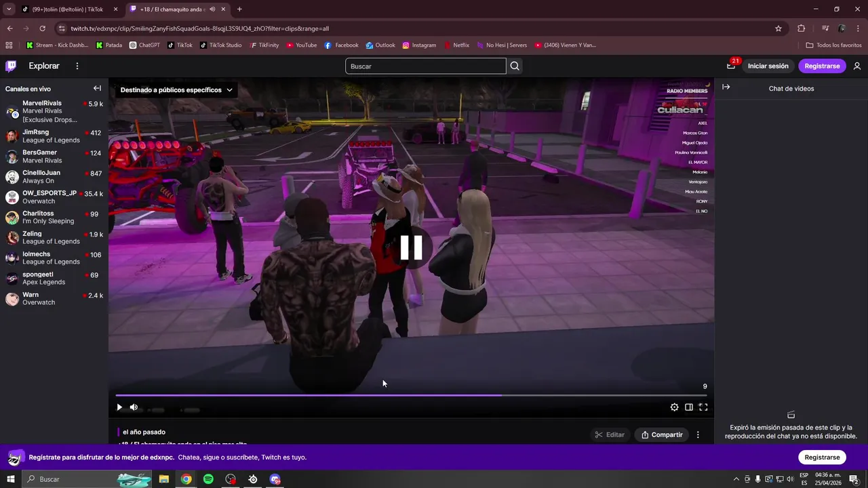Open the player settings gear
The image size is (868, 488).
pos(674,407)
